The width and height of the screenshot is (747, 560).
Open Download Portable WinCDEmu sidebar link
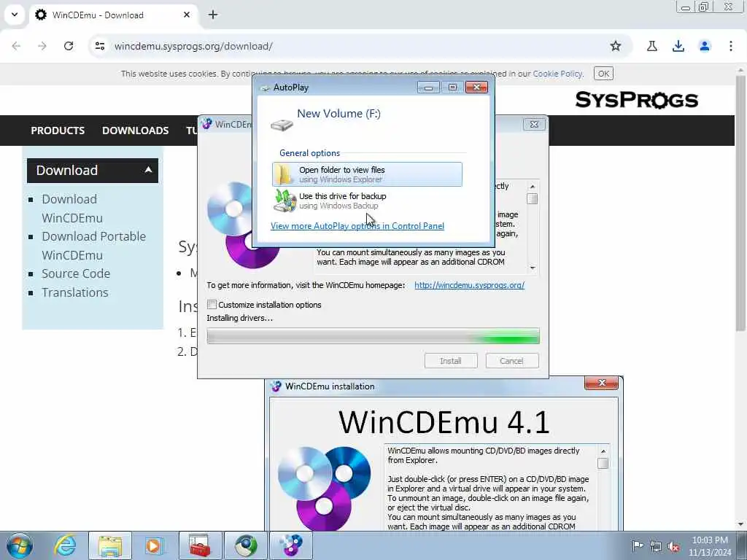[93, 245]
